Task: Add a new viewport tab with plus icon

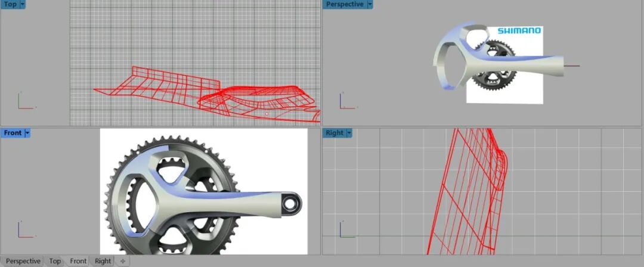Action: [x=122, y=261]
